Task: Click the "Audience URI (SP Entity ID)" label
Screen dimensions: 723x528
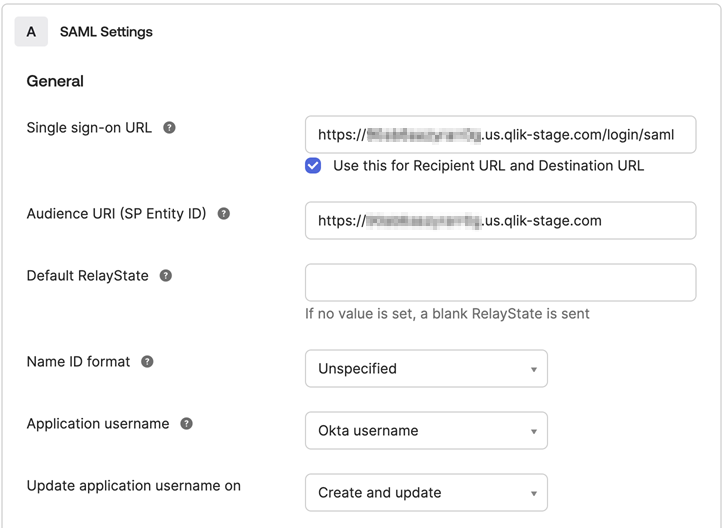Action: point(116,214)
